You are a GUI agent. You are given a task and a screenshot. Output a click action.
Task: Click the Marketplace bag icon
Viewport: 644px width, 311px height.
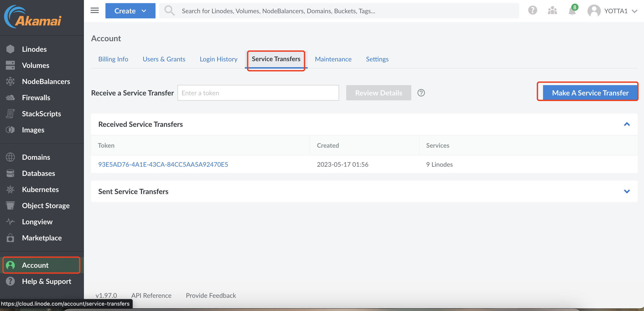(x=10, y=238)
